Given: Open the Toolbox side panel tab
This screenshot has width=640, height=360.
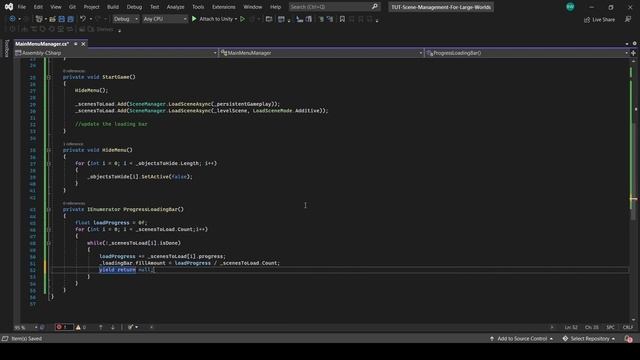Looking at the screenshot, I should point(6,48).
